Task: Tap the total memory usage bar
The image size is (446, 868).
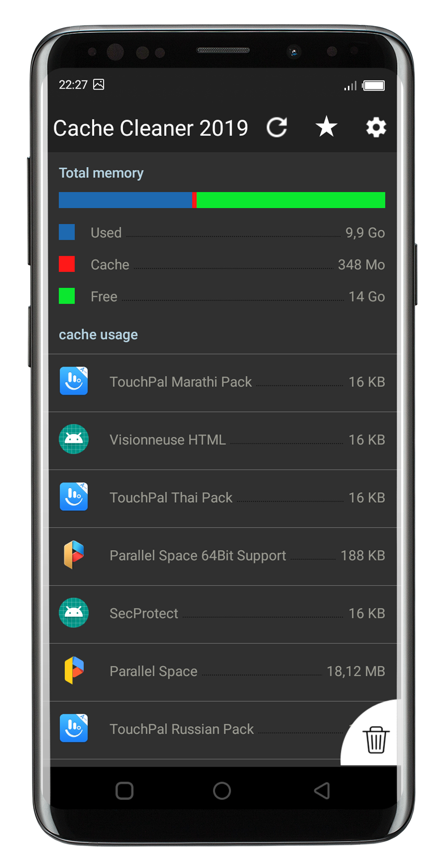Action: pyautogui.click(x=222, y=200)
